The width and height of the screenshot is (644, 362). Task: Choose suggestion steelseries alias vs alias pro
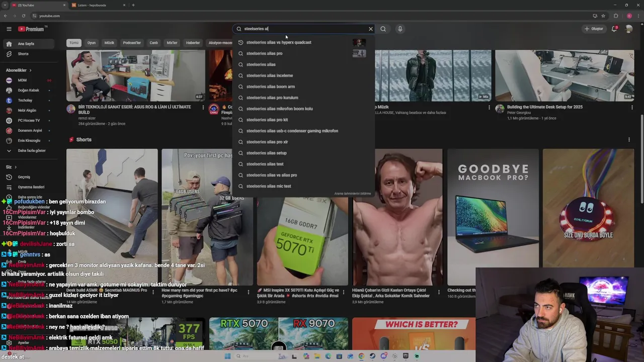[303, 175]
